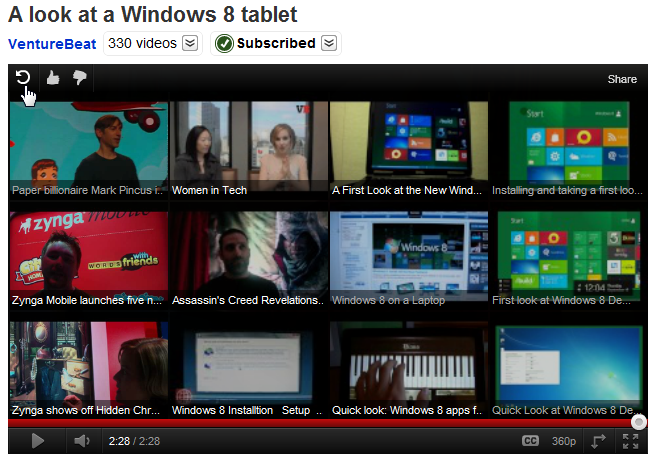
Task: Click the title A look at a Windows 8 tablet
Action: point(153,15)
